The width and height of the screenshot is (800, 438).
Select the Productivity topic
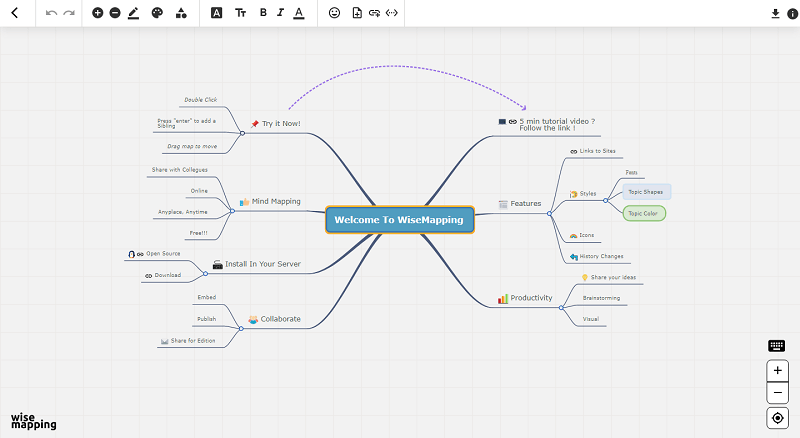531,298
